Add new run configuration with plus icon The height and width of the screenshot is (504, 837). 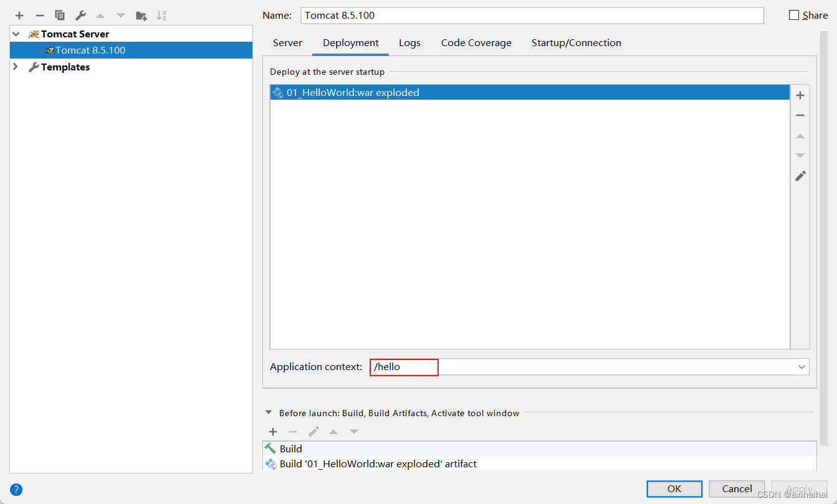point(19,16)
